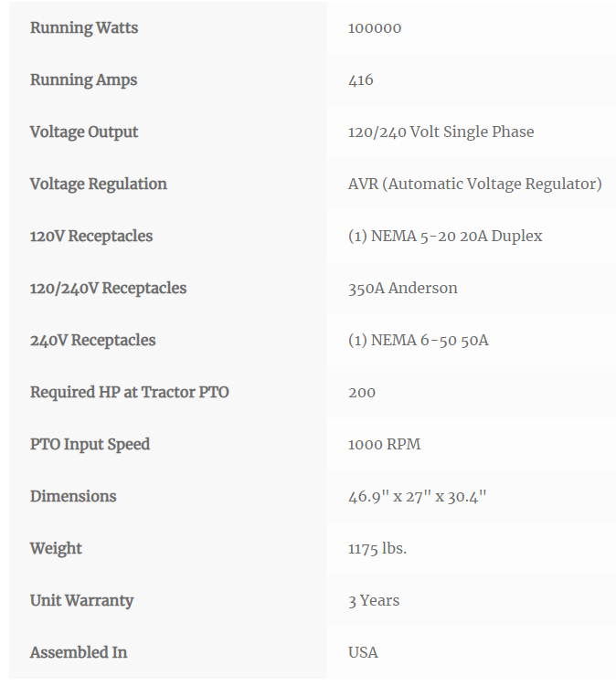This screenshot has width=616, height=686.
Task: Click the 240V Receptacles label
Action: tap(93, 341)
